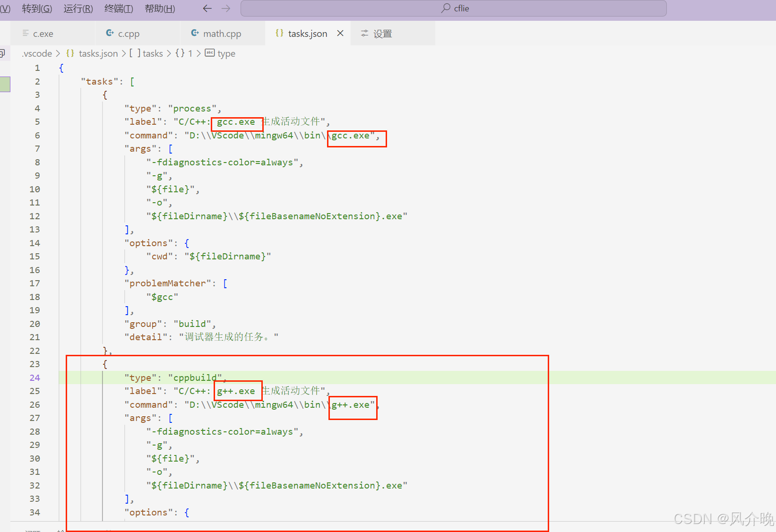Open the 帮助(H) menu
Screen dimensions: 776x532
pyautogui.click(x=159, y=8)
